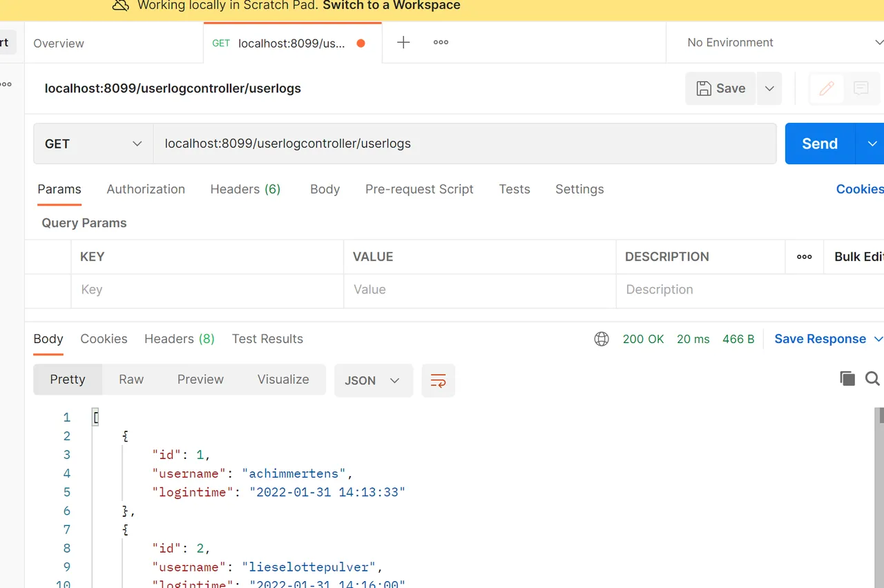Click the Key input field

(207, 290)
